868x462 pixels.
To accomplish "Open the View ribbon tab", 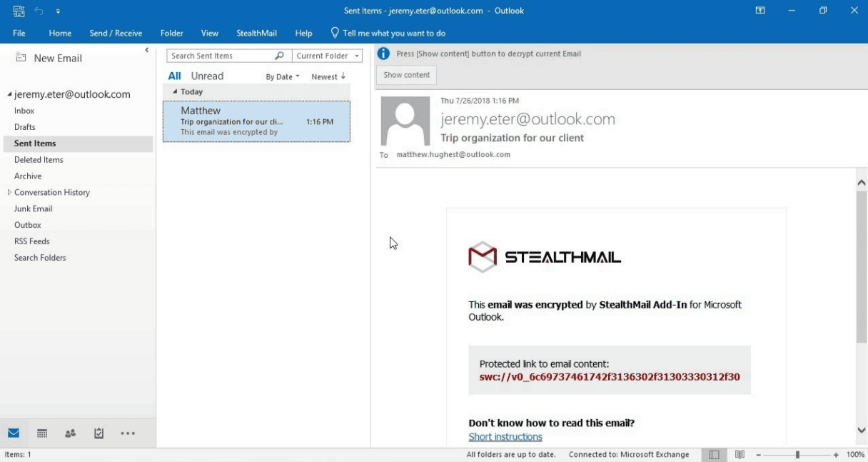I will point(210,33).
